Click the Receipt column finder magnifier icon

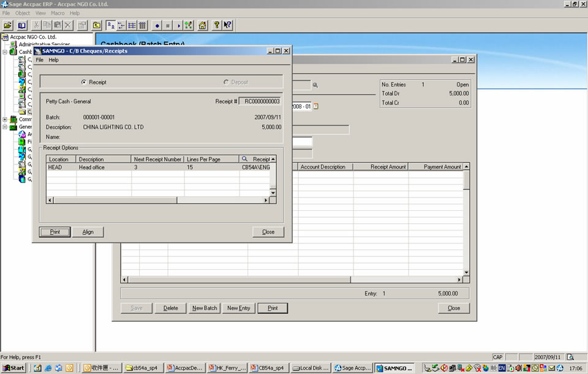(244, 159)
